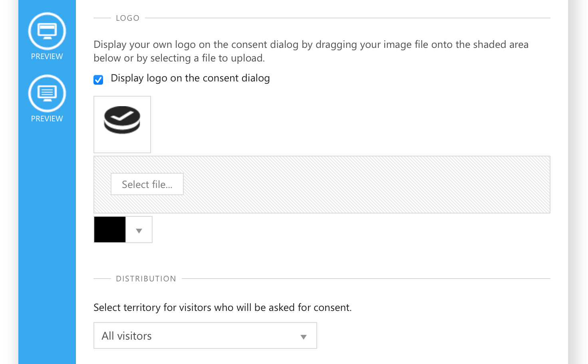588x364 pixels.
Task: Open the All visitors territory dropdown
Action: click(205, 336)
